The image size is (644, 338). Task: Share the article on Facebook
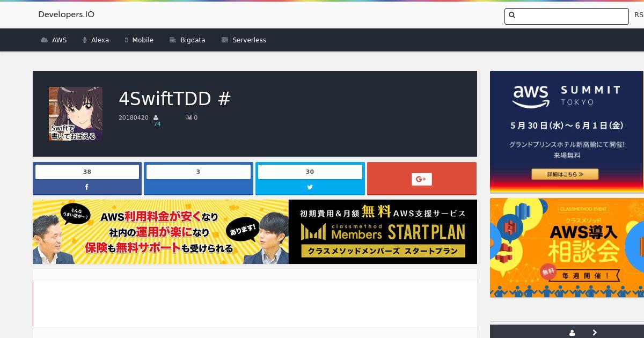[87, 187]
